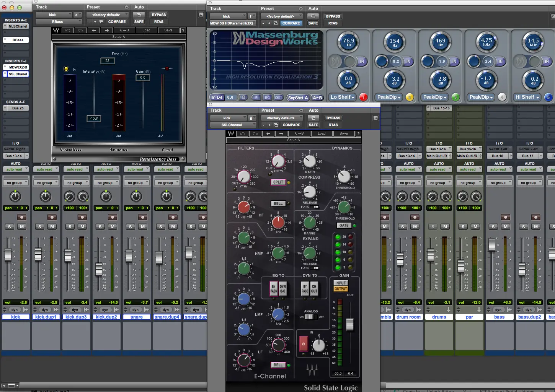Click Load button in RBass toolbar
The image size is (555, 392).
tap(147, 30)
